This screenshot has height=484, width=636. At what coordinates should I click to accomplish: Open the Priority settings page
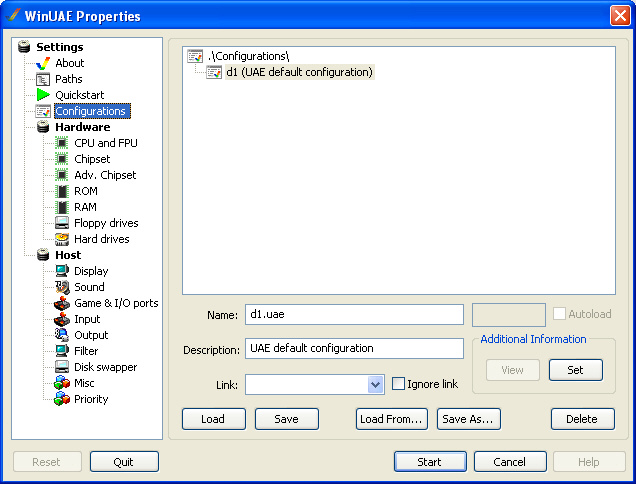(x=91, y=399)
